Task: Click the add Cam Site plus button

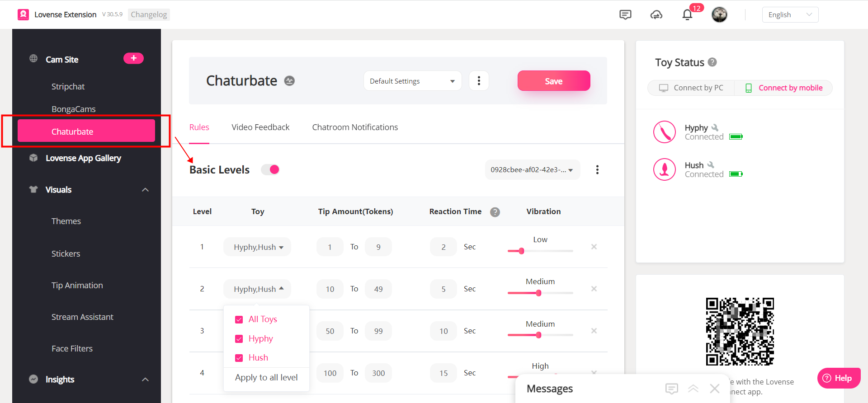Action: point(133,58)
